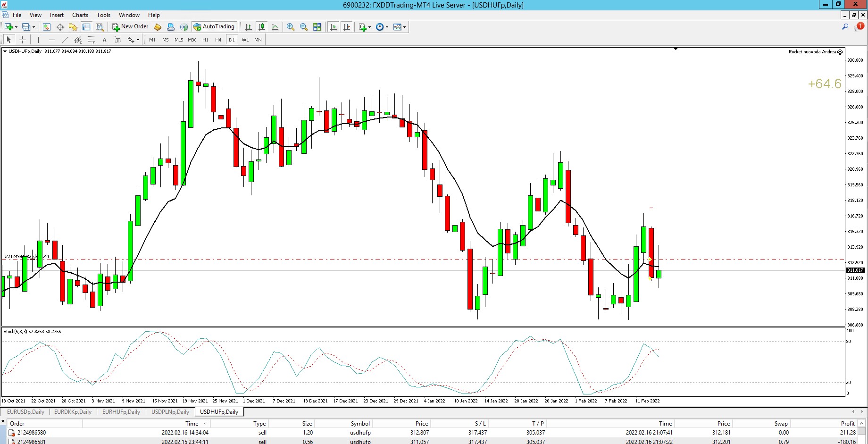Expand the Indicators dropdown arrow

point(369,27)
